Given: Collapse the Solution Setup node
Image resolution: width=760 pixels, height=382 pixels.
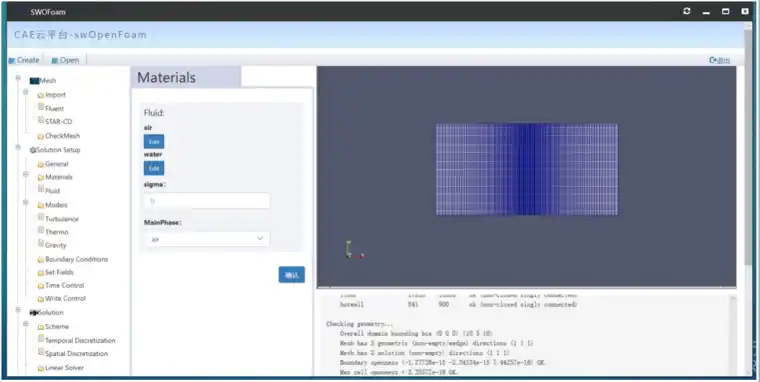Looking at the screenshot, I should tap(18, 147).
